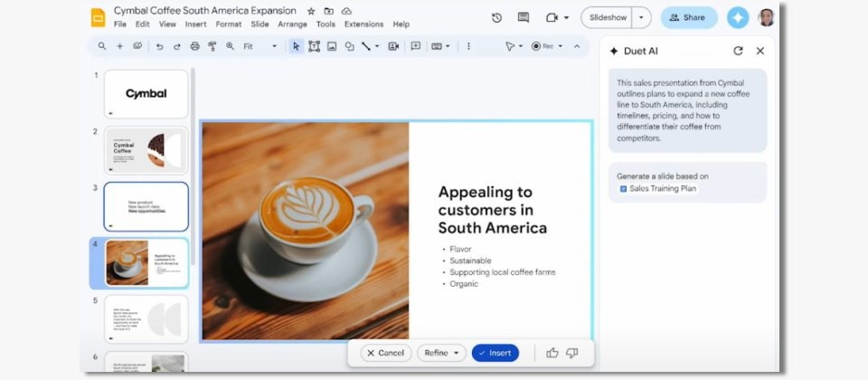This screenshot has height=380, width=868.
Task: Give thumbs up to generated slide
Action: click(x=552, y=353)
